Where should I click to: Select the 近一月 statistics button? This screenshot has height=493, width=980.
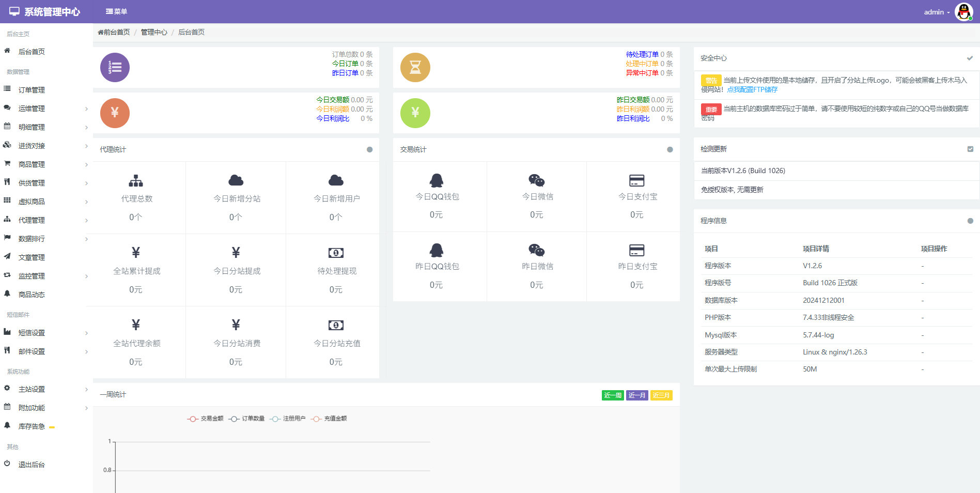point(637,395)
